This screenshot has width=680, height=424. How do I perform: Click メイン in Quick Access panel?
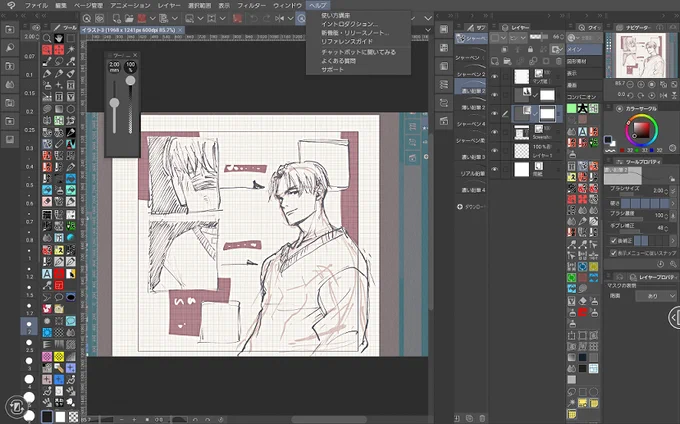point(585,49)
